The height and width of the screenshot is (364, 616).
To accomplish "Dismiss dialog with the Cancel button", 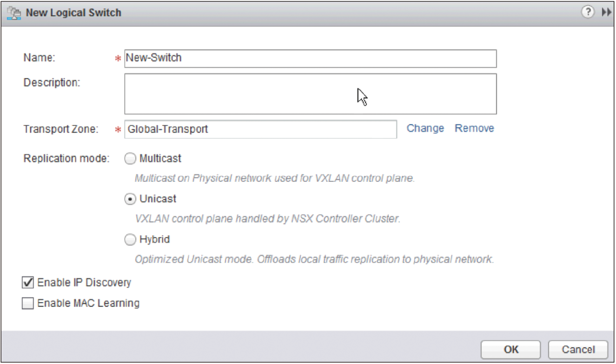I will pos(578,350).
